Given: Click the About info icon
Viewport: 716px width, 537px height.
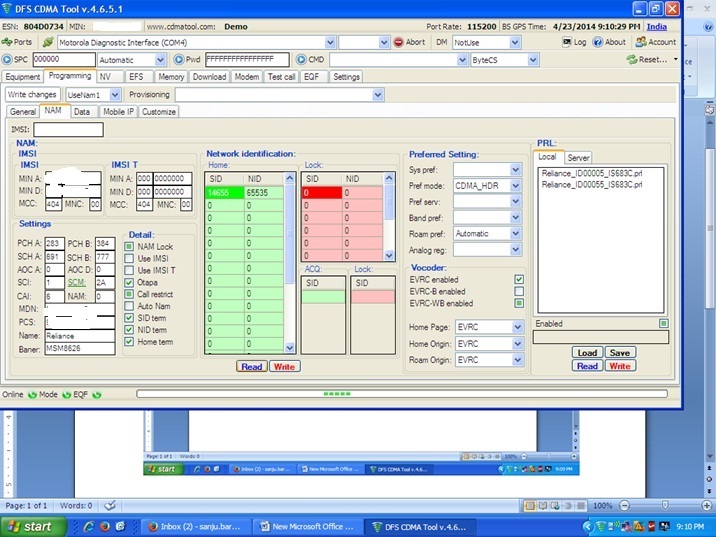Looking at the screenshot, I should pos(598,43).
